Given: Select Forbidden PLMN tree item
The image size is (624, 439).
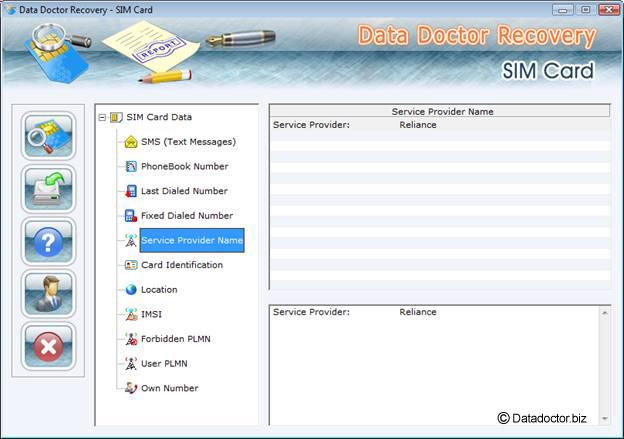Looking at the screenshot, I should [x=176, y=339].
